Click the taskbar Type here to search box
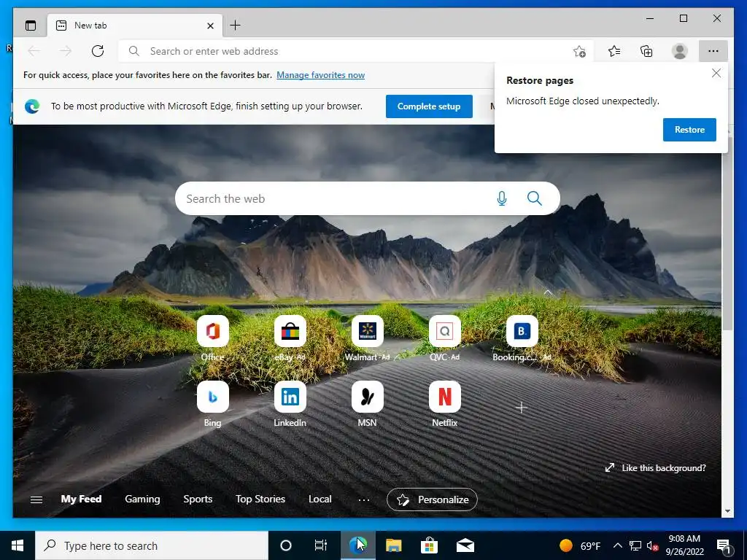Screen dimensions: 747x560 coord(152,545)
